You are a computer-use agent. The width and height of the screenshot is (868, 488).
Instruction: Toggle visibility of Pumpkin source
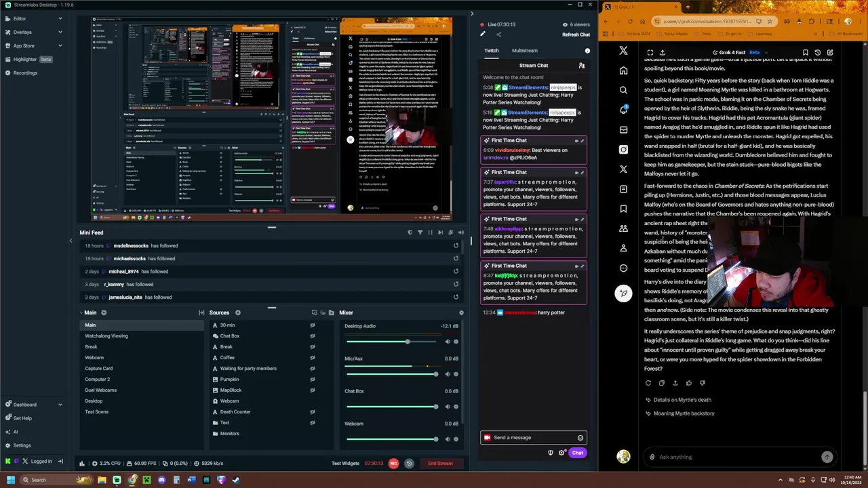(313, 380)
